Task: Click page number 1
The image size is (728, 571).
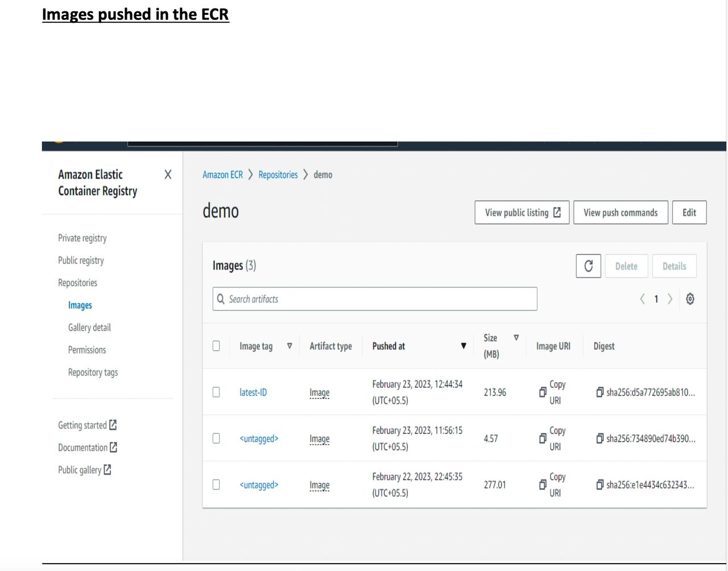Action: (656, 299)
